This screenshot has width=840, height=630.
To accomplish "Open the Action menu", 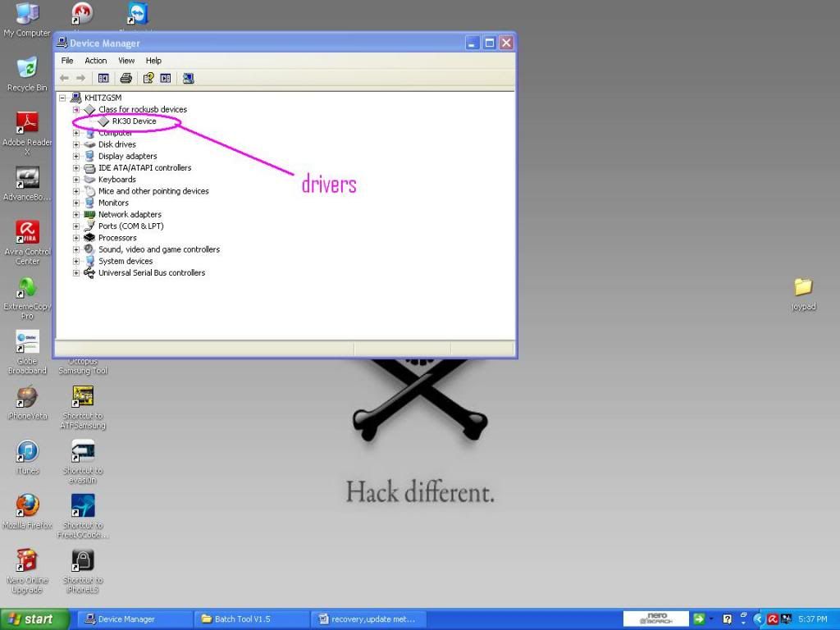I will click(95, 61).
